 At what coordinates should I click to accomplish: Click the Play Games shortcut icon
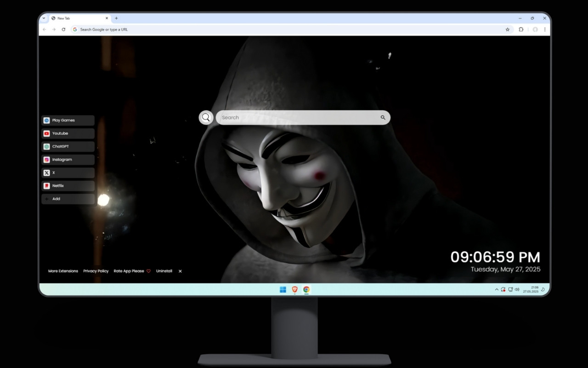coord(46,120)
